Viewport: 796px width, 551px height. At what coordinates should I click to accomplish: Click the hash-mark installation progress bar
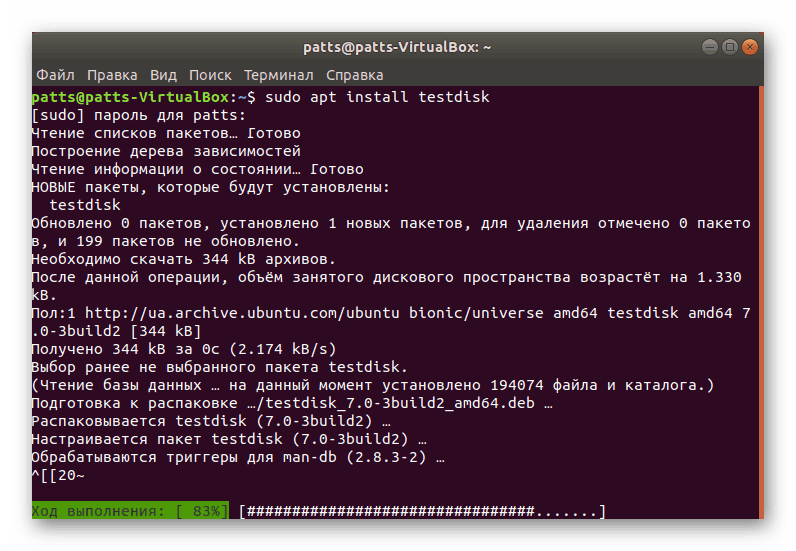422,512
